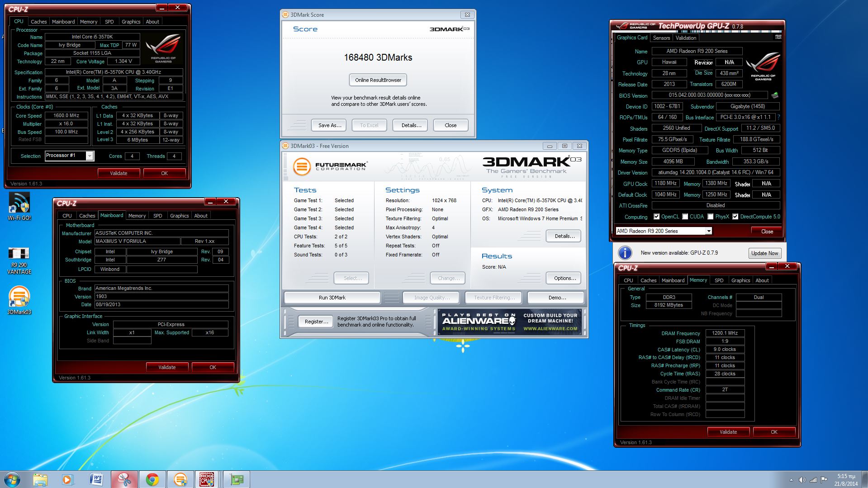Open the R9 290 VANTAGE desktop file
The width and height of the screenshot is (868, 488).
tap(19, 261)
